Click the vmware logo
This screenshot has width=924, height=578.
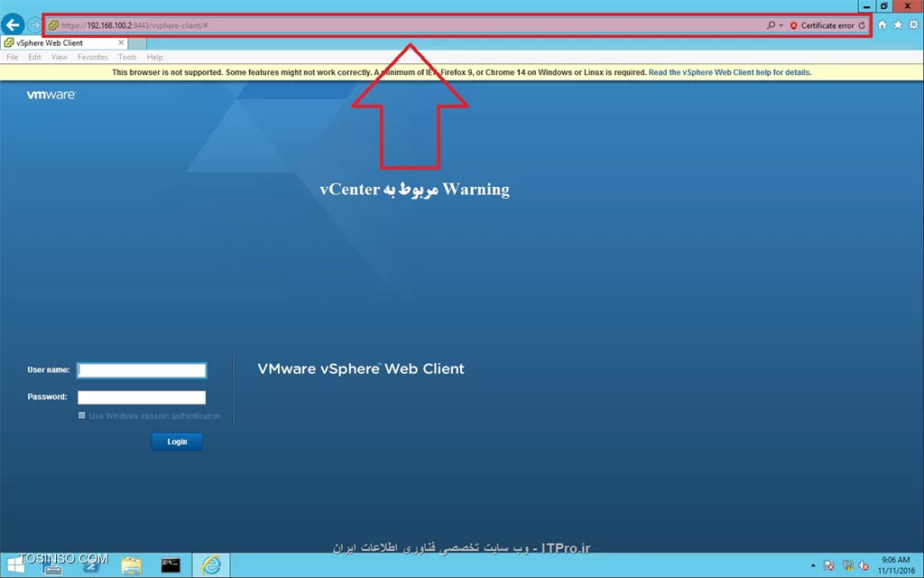51,95
